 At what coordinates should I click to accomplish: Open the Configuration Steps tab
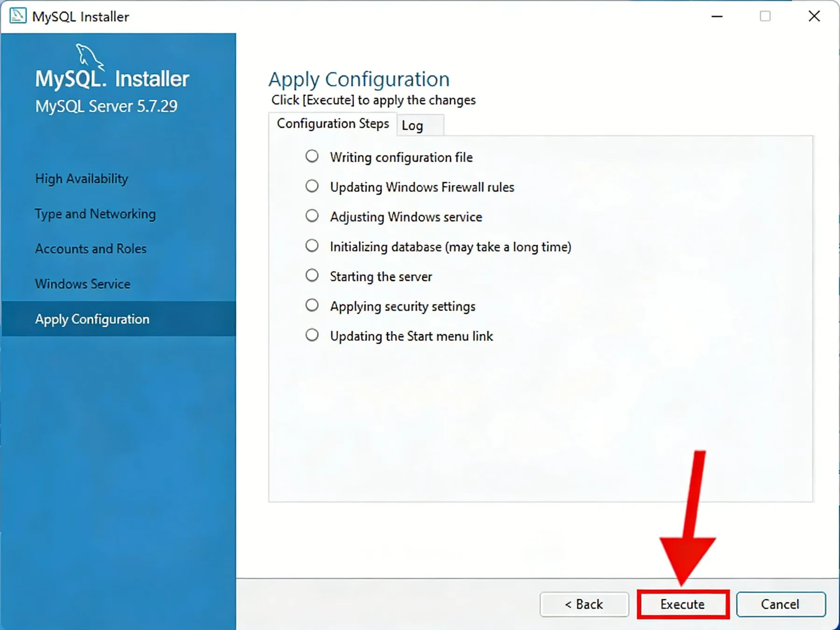[333, 124]
